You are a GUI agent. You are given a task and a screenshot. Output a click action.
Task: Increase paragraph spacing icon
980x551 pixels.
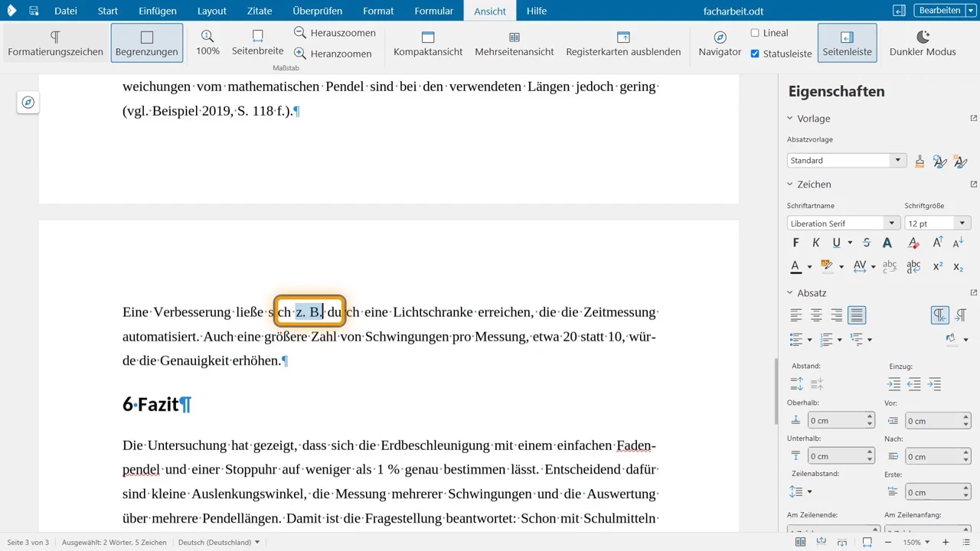[797, 384]
